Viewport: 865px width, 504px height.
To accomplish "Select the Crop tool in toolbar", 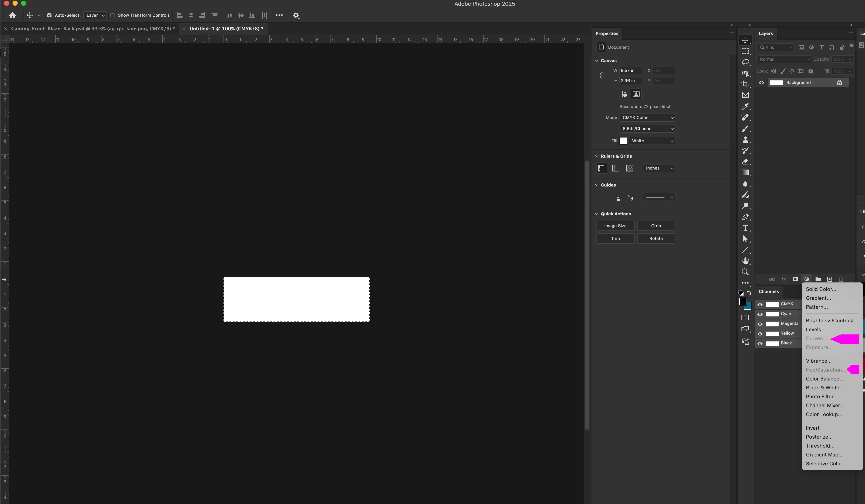I will pyautogui.click(x=745, y=84).
